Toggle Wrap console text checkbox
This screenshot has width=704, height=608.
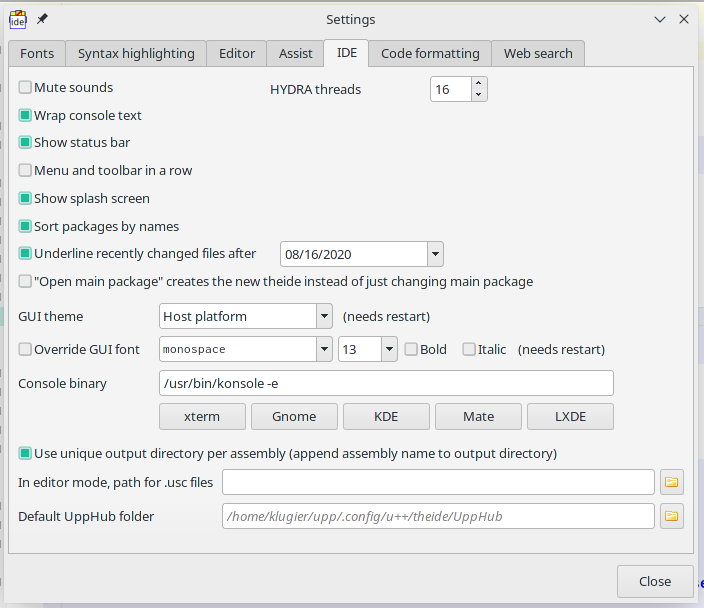click(x=26, y=116)
